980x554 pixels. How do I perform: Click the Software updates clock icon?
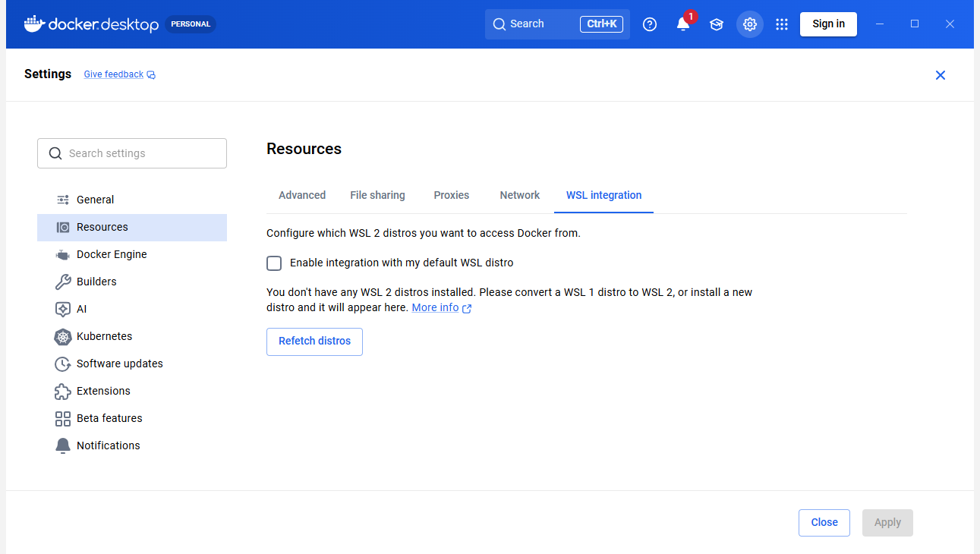click(x=63, y=364)
